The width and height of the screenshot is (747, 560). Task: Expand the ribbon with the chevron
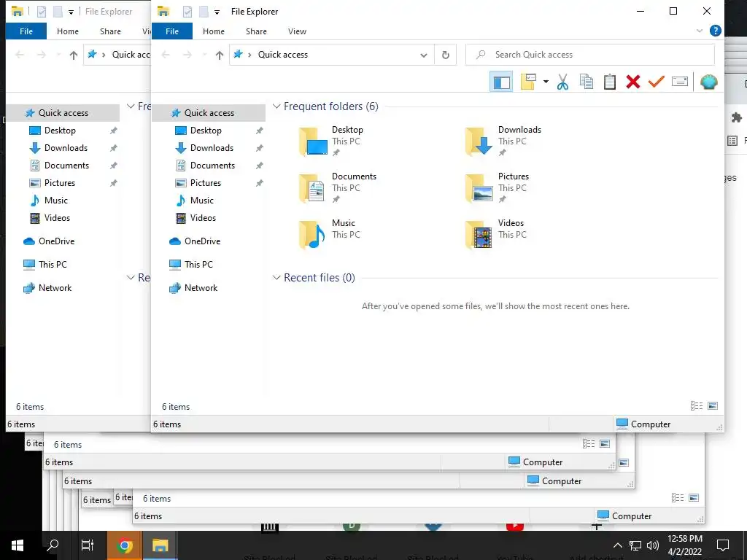pyautogui.click(x=699, y=31)
